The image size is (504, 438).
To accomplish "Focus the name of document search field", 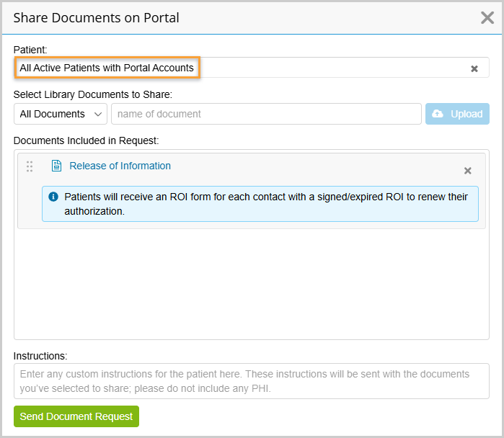I will [266, 114].
